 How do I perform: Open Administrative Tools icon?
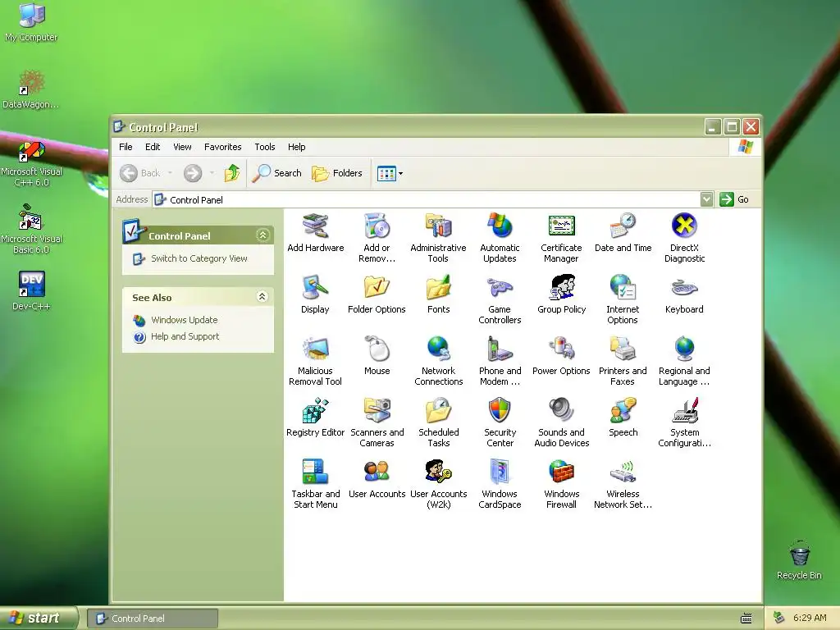click(x=438, y=226)
